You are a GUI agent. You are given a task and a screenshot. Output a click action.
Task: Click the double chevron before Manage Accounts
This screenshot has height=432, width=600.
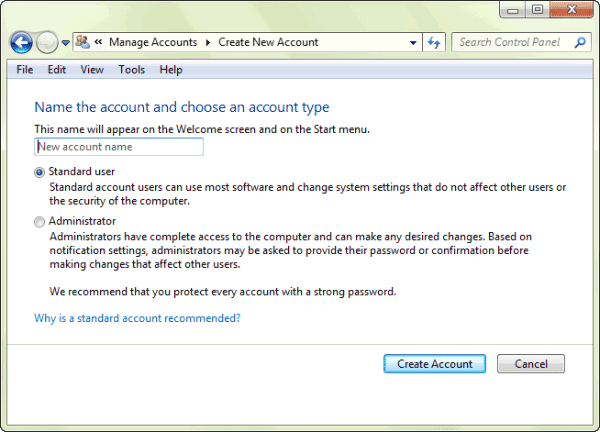point(98,42)
